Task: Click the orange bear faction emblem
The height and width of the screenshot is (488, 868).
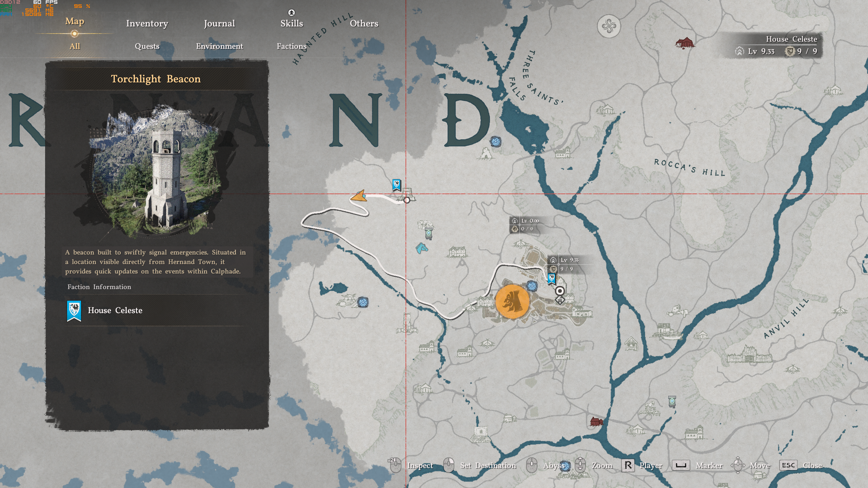Action: coord(512,301)
